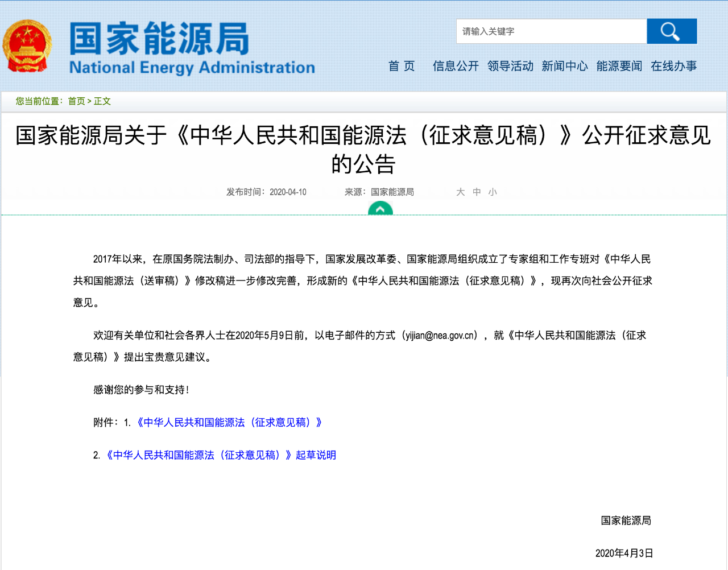Set font size to large (大)

(460, 192)
